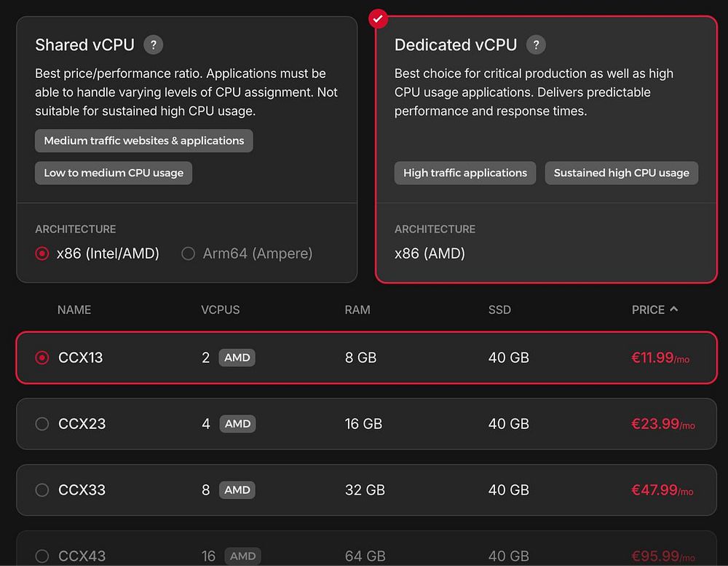The image size is (728, 566).
Task: Choose the CCX23 server radio button
Action: click(42, 424)
